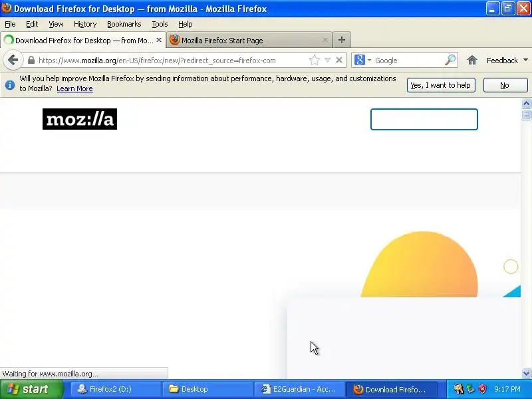
Task: Follow the Learn More link
Action: (74, 88)
